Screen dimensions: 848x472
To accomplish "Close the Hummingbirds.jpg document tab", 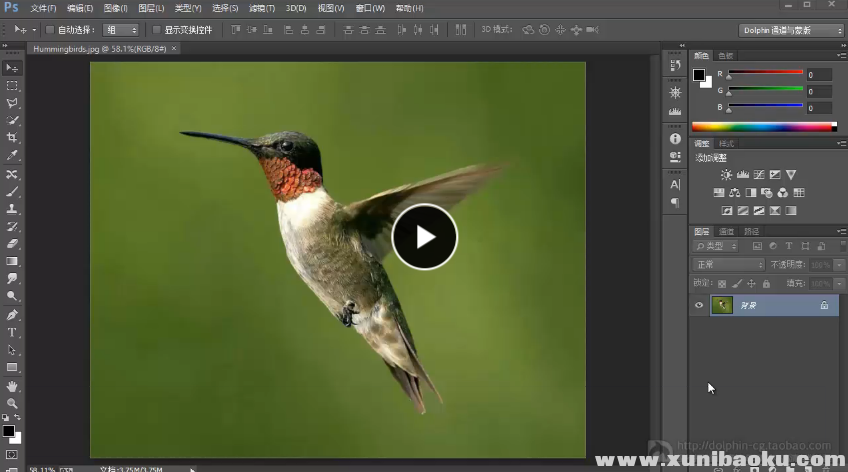I will coord(175,48).
